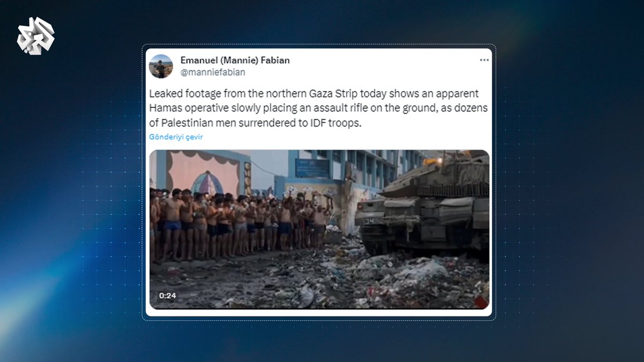Click the words 'Leaked footage' in the tweet
Screen dimensions: 644x362
coord(181,94)
